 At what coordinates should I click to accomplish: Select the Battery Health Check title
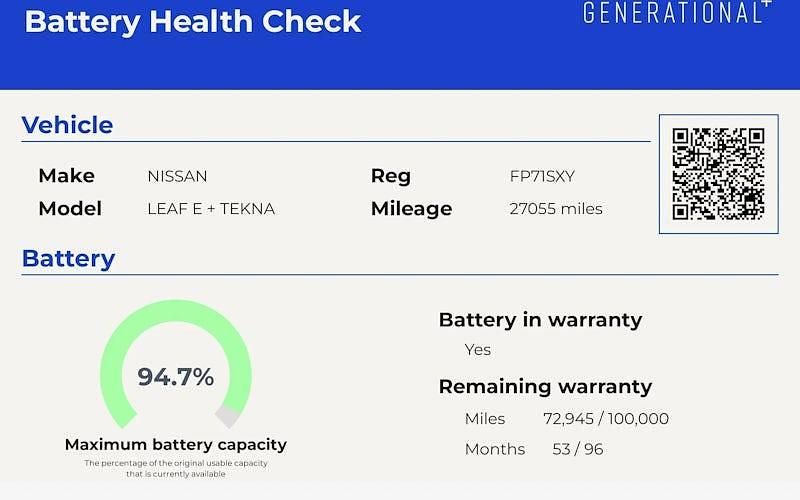[x=193, y=21]
